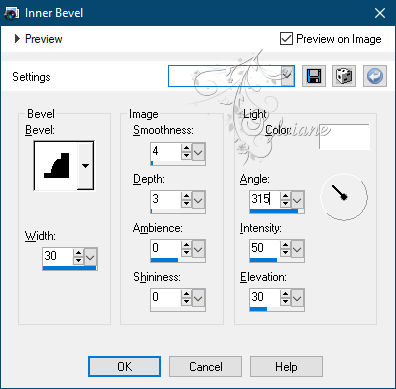This screenshot has height=389, width=396.
Task: Click the Ambience spinner arrows
Action: 186,249
